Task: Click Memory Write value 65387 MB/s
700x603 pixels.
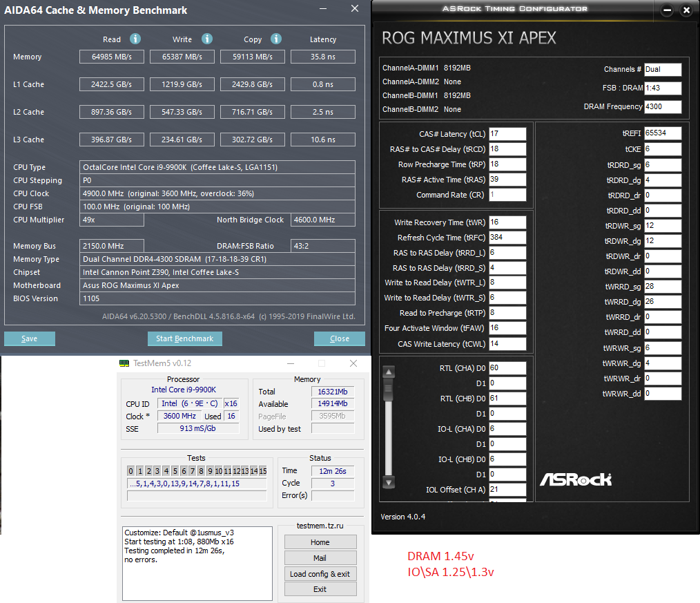Action: pyautogui.click(x=182, y=57)
